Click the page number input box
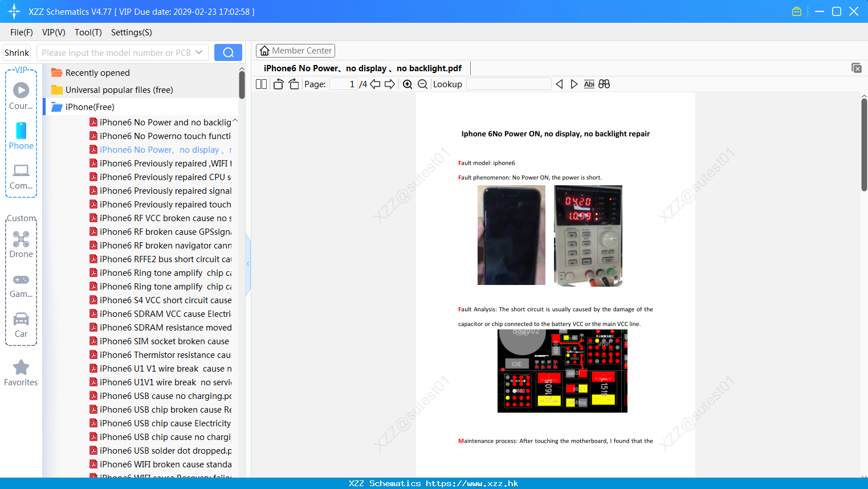Viewport: 868px width, 489px height. pos(344,84)
